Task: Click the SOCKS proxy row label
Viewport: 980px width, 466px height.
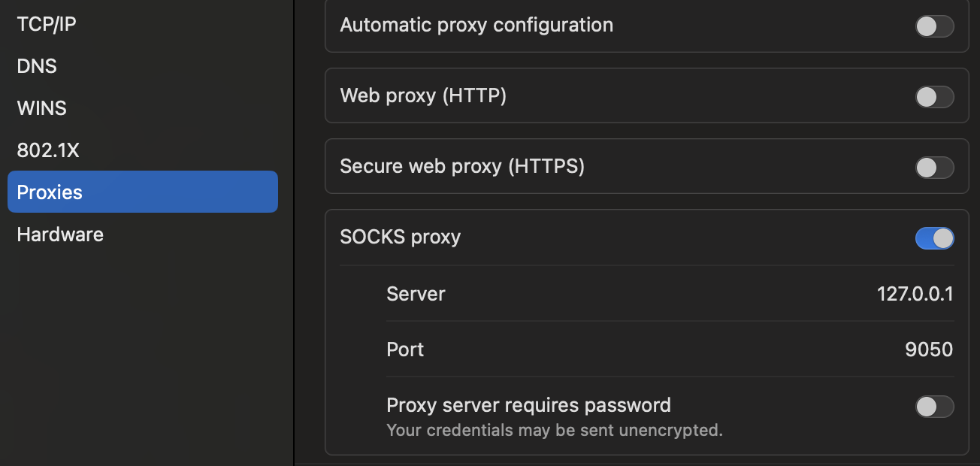Action: click(401, 237)
